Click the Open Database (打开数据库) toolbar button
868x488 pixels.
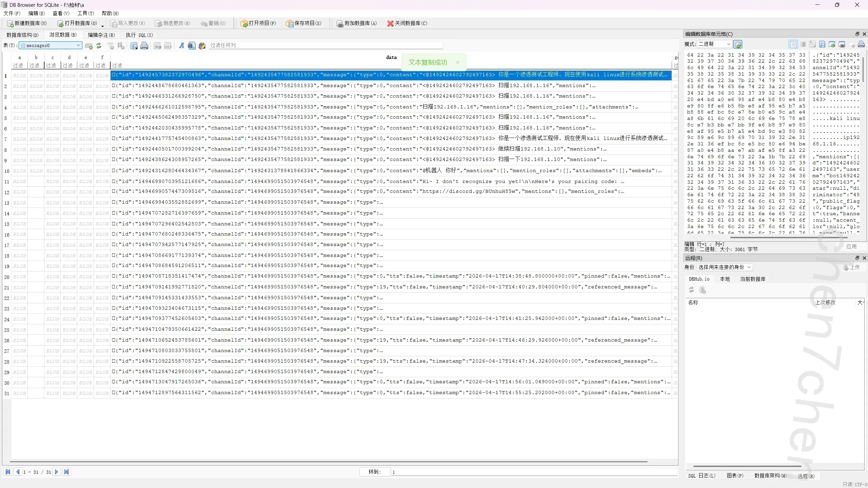click(x=77, y=23)
